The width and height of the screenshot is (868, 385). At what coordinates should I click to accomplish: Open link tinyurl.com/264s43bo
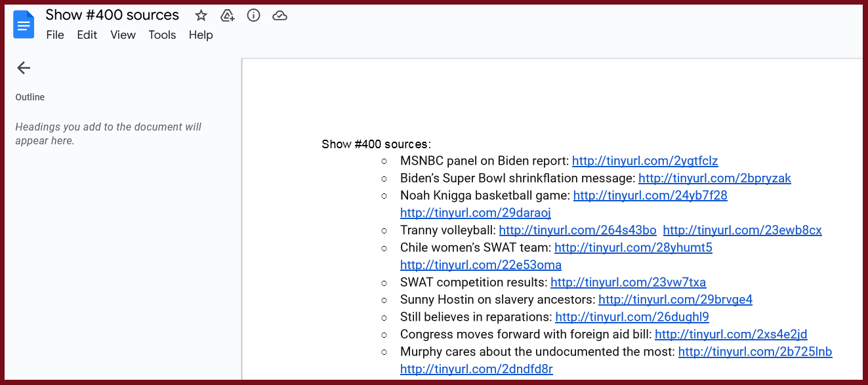coord(577,230)
